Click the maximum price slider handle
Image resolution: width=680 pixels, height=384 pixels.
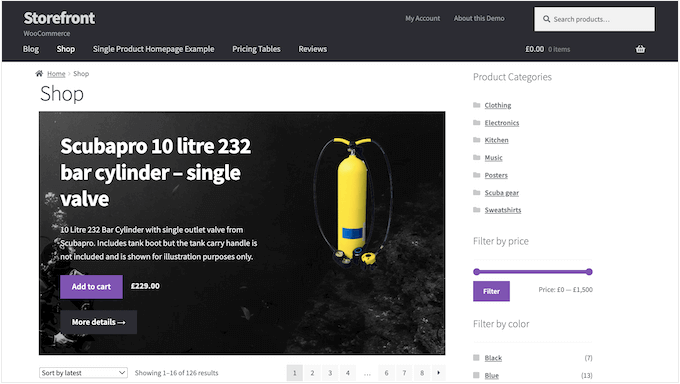pyautogui.click(x=589, y=272)
